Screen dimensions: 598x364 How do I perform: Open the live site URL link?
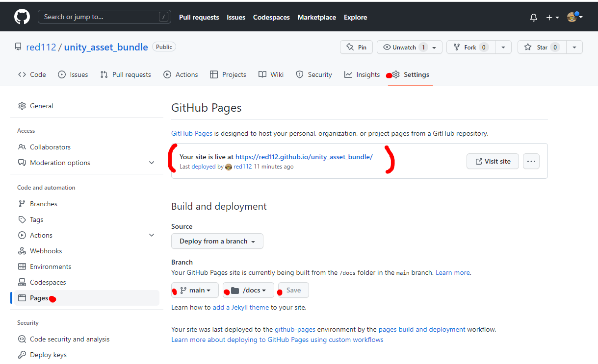click(x=304, y=157)
